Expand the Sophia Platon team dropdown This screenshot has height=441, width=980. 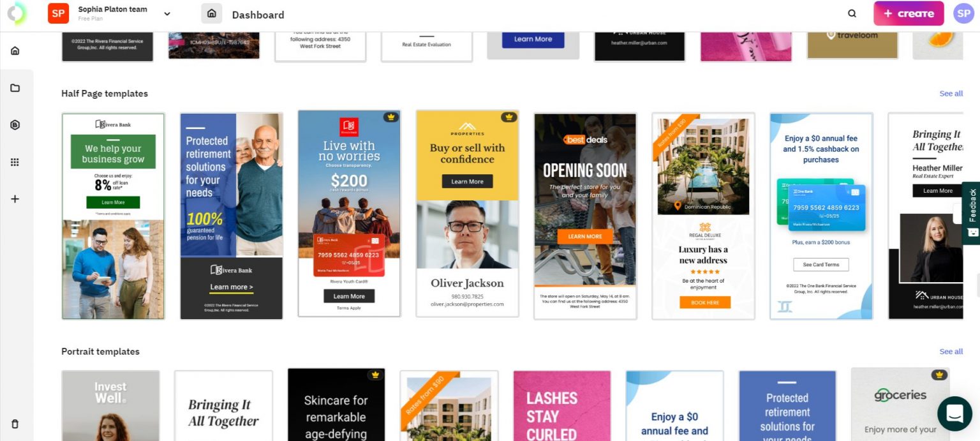167,13
